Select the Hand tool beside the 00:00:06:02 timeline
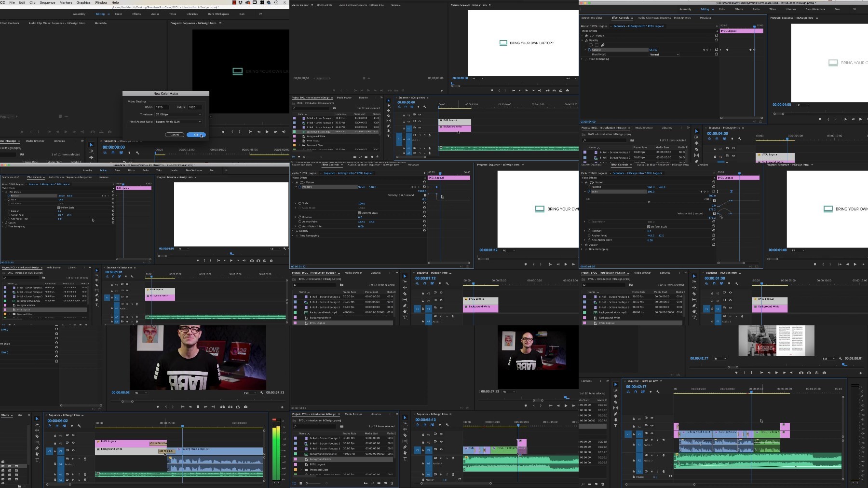Viewport: 868px width, 488px height. (x=37, y=454)
